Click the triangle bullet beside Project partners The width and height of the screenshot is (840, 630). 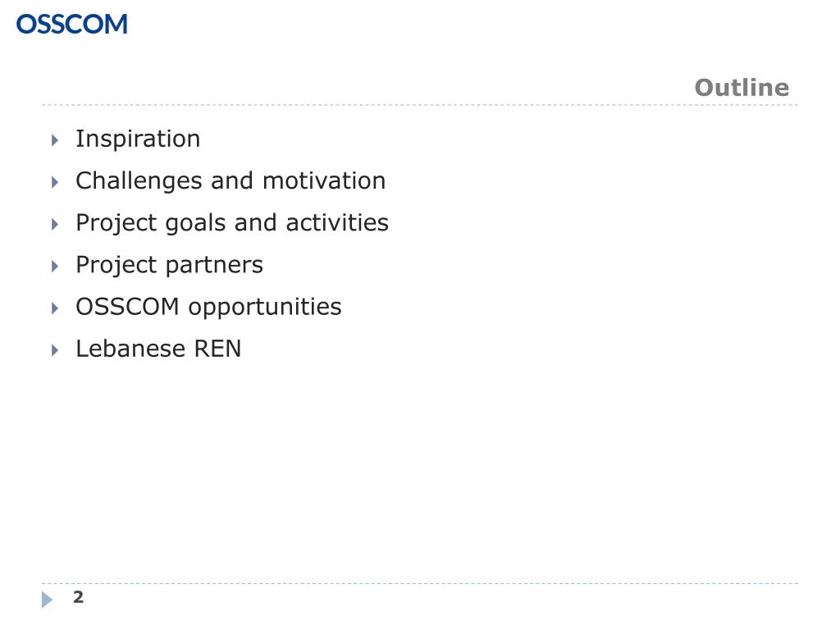(x=55, y=267)
